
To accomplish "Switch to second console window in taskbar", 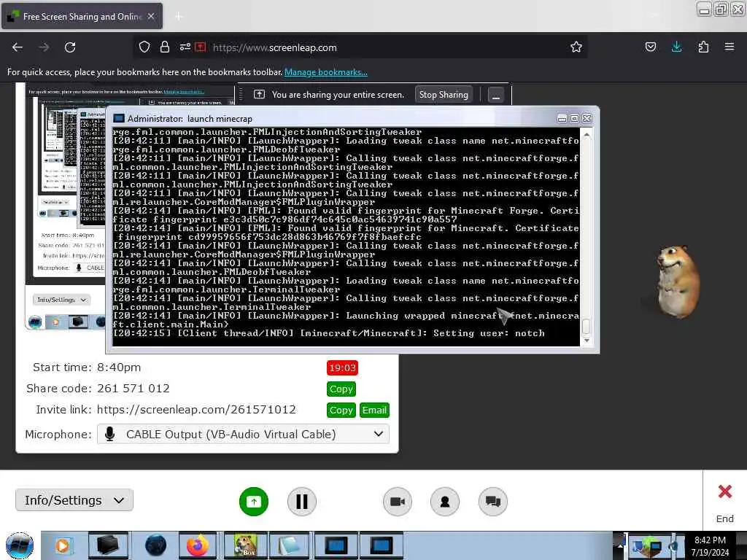I will (381, 545).
